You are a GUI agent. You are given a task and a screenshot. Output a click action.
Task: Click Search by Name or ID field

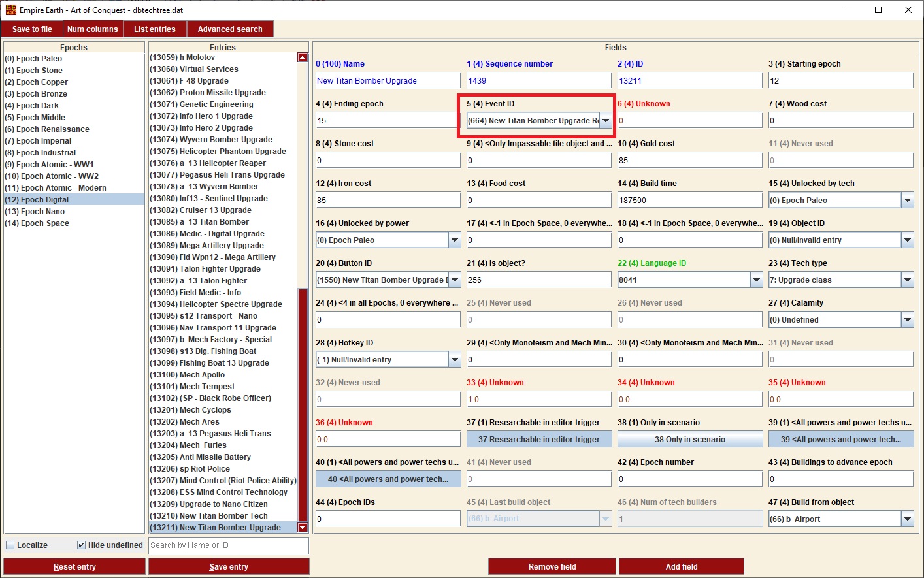(x=229, y=545)
